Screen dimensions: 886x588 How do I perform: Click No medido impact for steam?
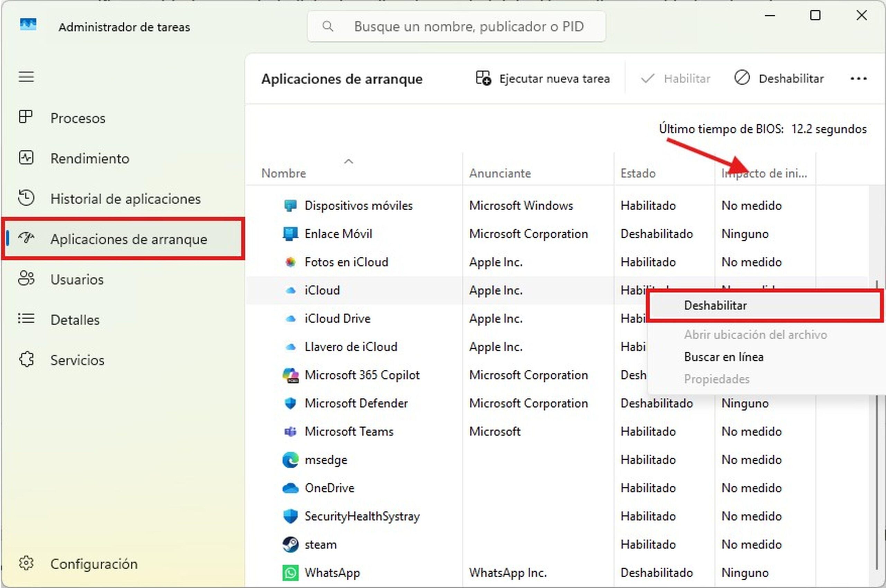(751, 544)
